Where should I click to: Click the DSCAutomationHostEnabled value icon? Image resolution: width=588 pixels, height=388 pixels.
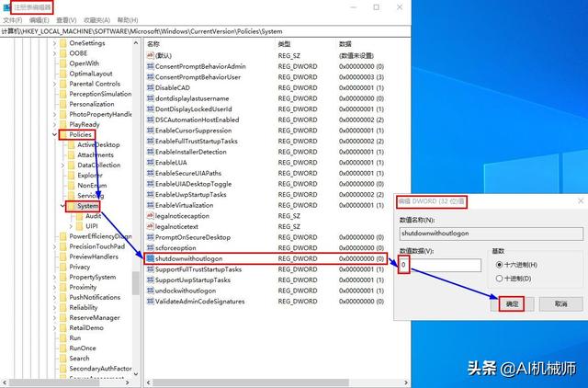tap(151, 120)
